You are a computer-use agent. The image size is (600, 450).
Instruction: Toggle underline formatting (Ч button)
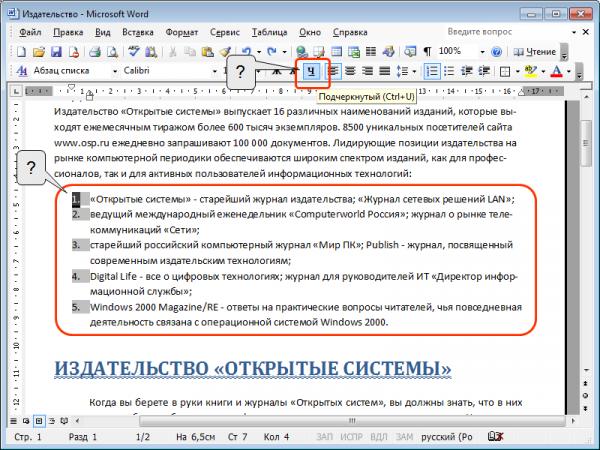click(311, 71)
